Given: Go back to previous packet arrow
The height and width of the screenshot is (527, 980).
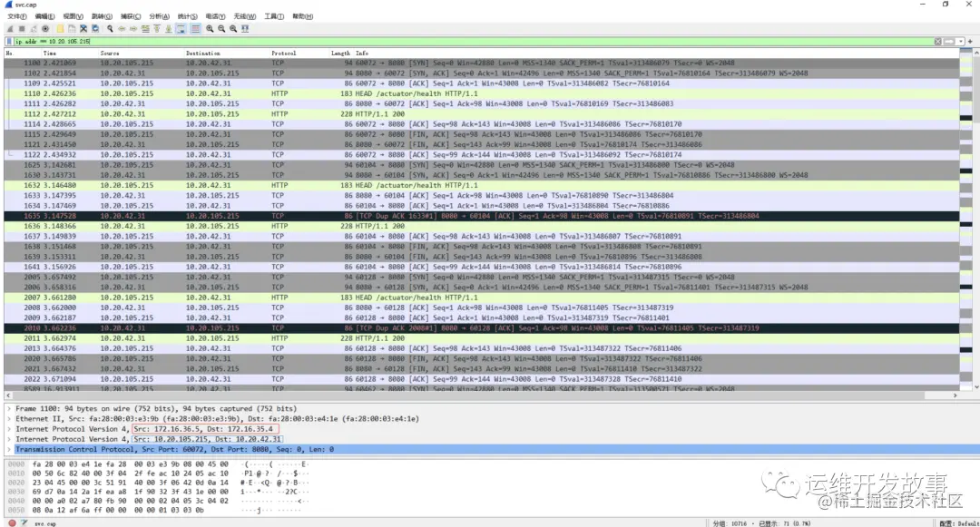Looking at the screenshot, I should click(122, 29).
